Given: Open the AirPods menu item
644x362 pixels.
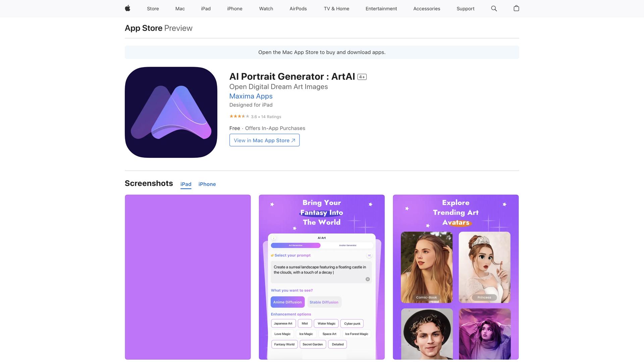Looking at the screenshot, I should coord(298,9).
